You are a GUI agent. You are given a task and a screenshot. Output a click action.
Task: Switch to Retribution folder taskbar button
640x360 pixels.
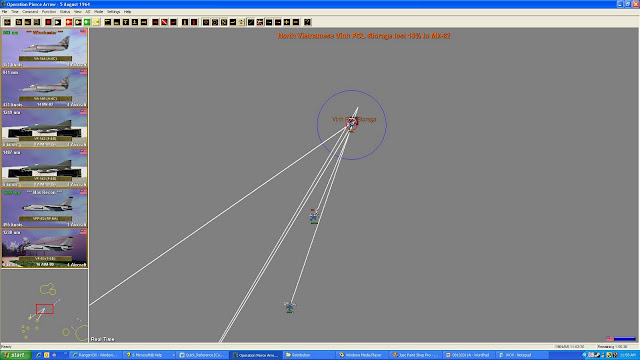[309, 355]
